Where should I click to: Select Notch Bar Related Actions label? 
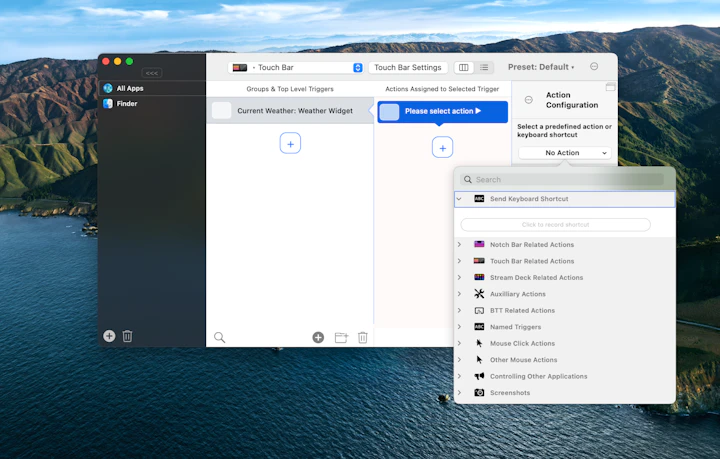coord(532,245)
